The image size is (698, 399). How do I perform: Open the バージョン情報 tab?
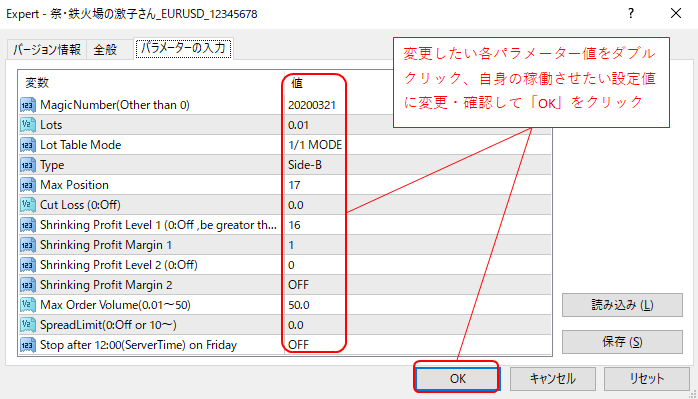coord(47,49)
